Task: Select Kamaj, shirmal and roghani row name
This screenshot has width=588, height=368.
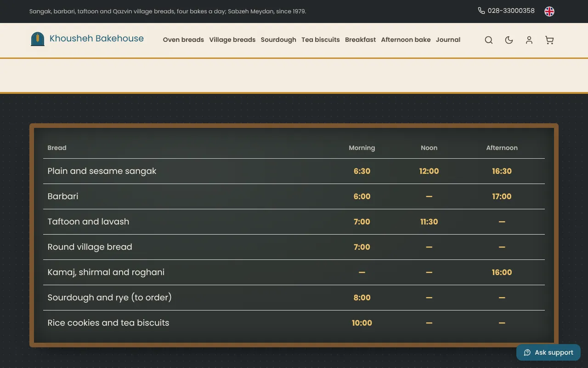Action: click(106, 272)
